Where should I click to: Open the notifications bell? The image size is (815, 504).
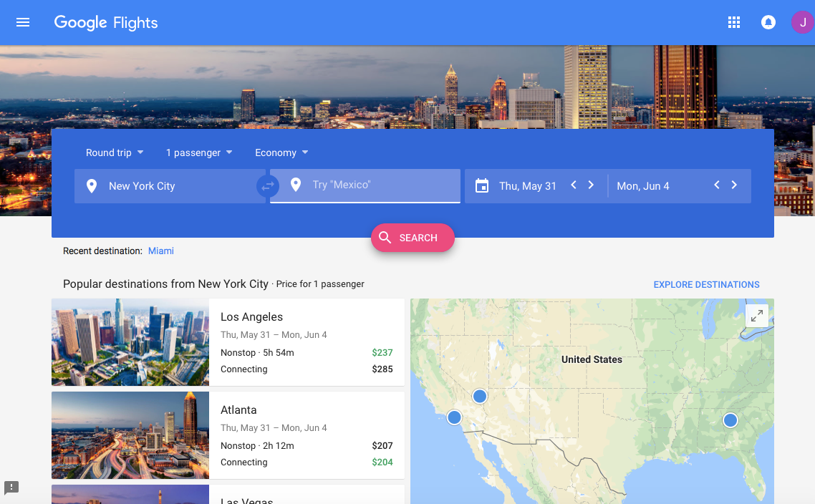[x=768, y=22]
